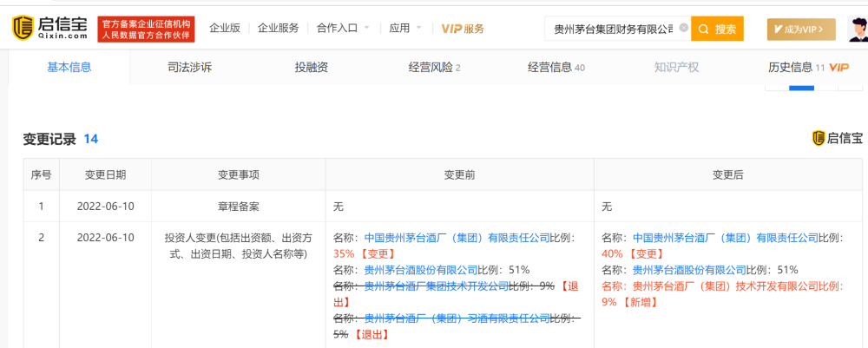
Task: Click the 变更日期 column header
Action: tap(105, 175)
